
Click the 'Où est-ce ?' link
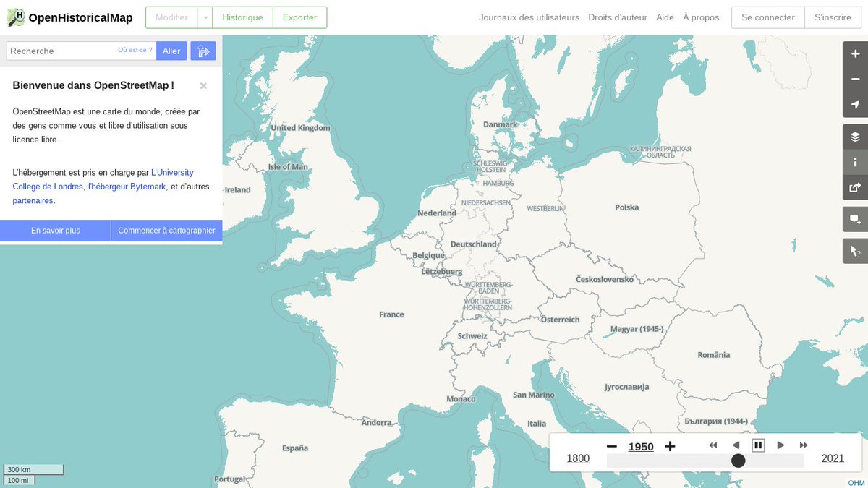[x=135, y=50]
